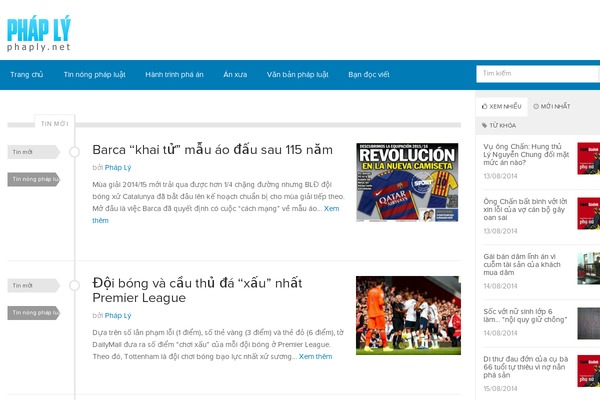Click thumbnail beside Ông Chấn bất bình story

click(x=589, y=214)
